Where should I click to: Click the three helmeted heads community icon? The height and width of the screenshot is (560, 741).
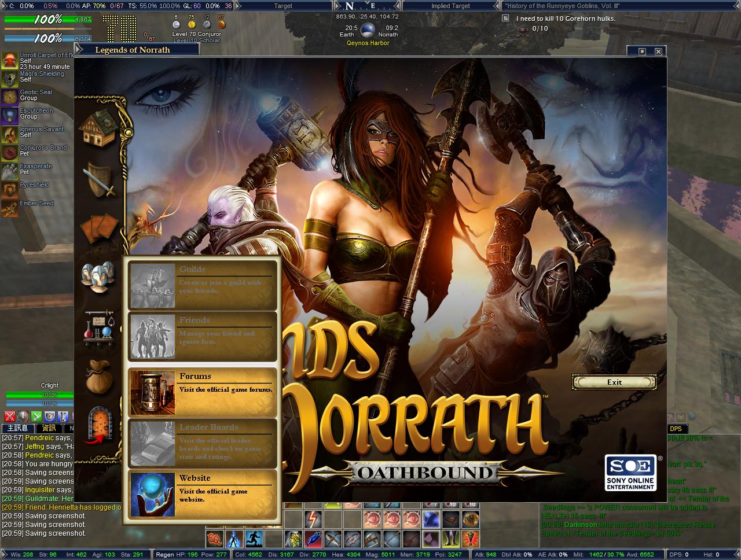97,277
